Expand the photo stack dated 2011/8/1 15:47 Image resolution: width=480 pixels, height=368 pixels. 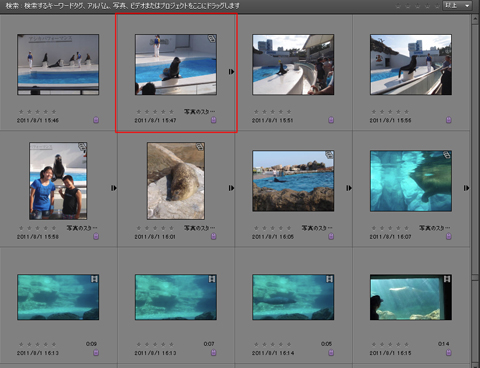tap(231, 72)
